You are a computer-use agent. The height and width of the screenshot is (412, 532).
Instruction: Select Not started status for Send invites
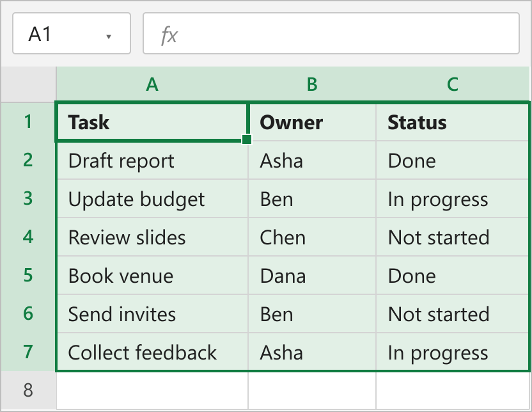[453, 313]
